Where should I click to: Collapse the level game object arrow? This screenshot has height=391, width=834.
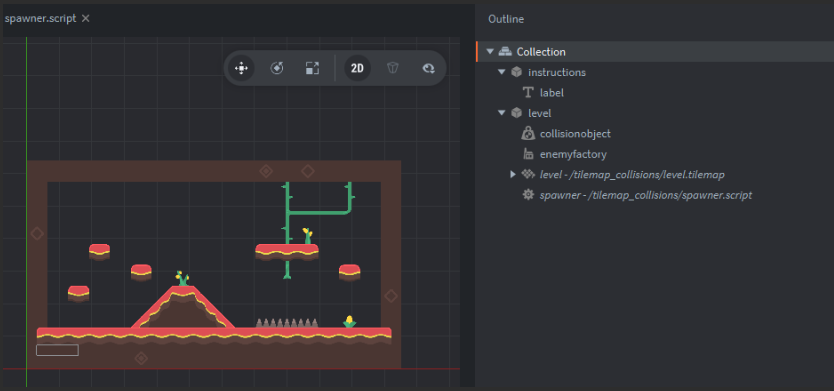coord(501,113)
